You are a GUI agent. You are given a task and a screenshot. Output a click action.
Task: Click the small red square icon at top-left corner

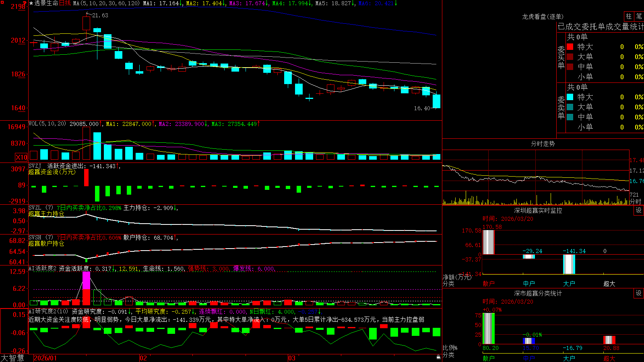[2, 2]
